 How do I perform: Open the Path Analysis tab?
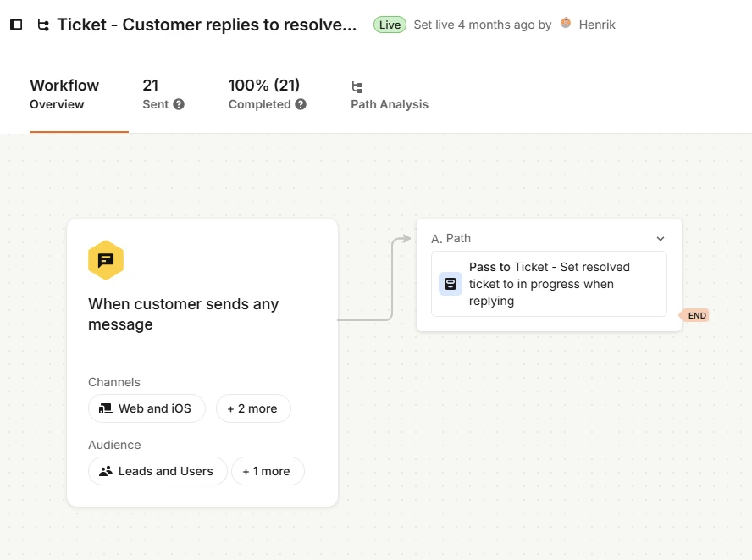point(390,96)
